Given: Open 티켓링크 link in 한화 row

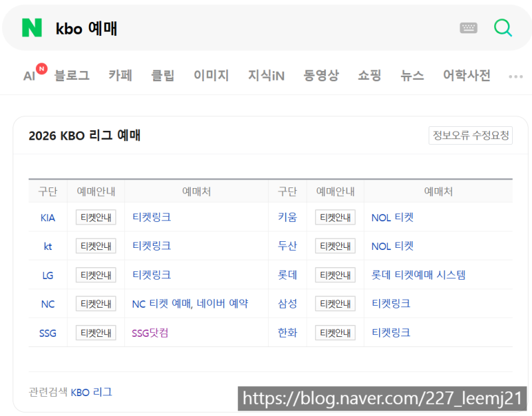Looking at the screenshot, I should (x=391, y=332).
